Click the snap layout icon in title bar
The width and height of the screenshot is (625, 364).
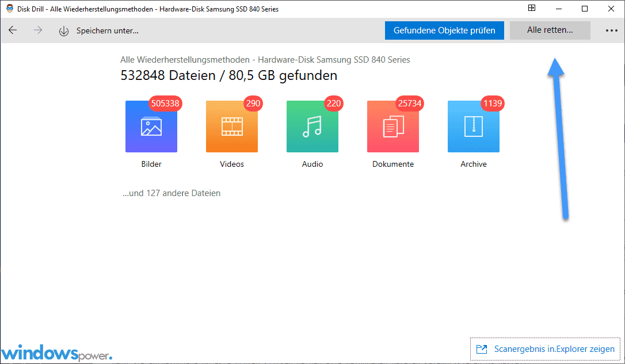(x=532, y=8)
